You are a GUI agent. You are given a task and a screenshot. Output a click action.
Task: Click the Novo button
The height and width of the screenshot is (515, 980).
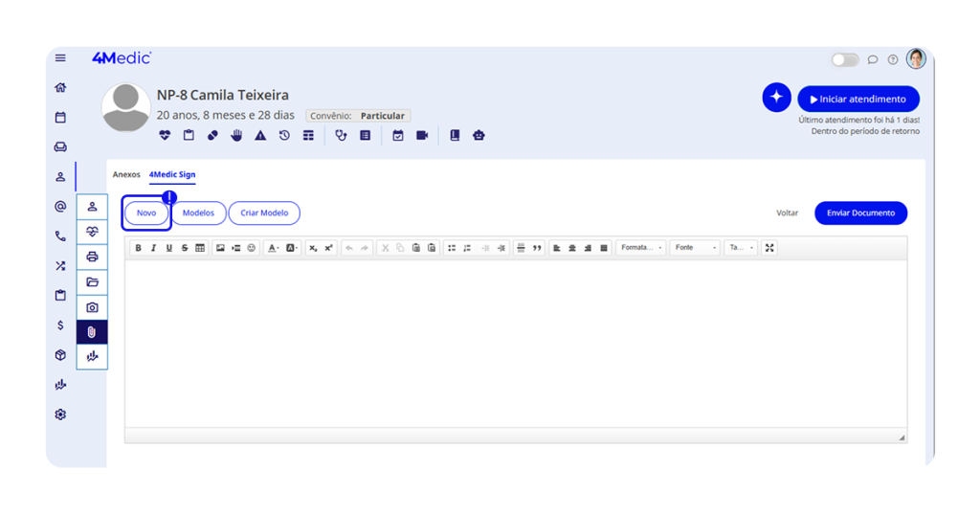click(x=146, y=213)
